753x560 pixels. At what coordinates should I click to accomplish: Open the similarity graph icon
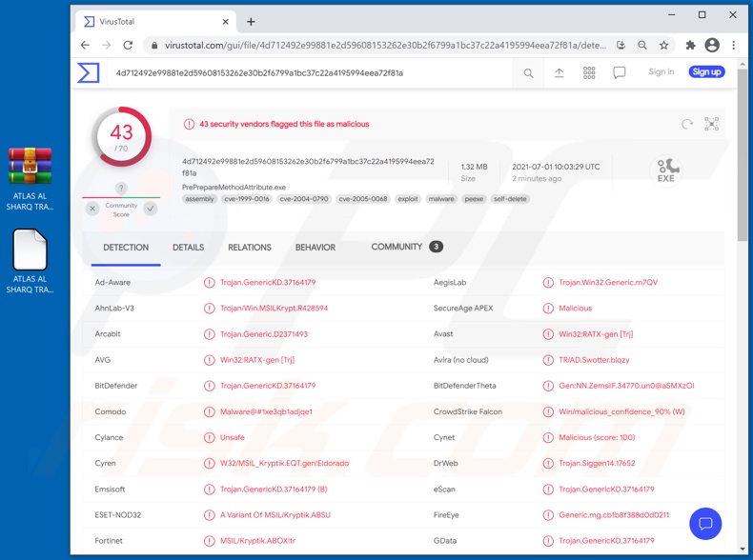click(712, 124)
